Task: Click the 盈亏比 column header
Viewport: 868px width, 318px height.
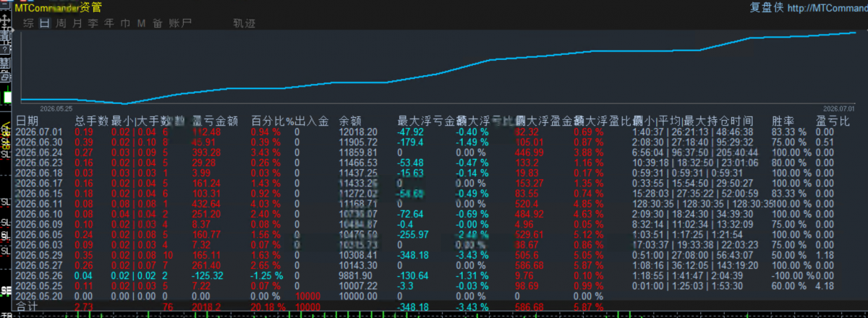Action: 833,121
